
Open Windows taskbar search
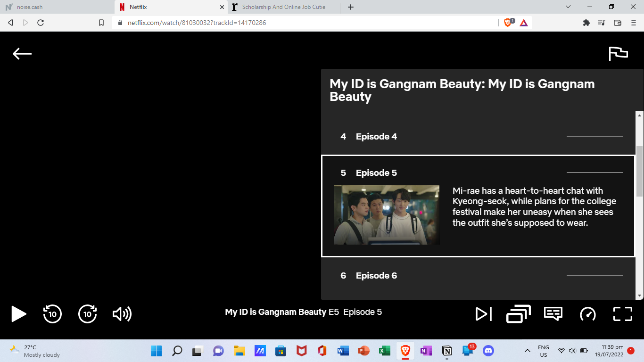click(177, 351)
